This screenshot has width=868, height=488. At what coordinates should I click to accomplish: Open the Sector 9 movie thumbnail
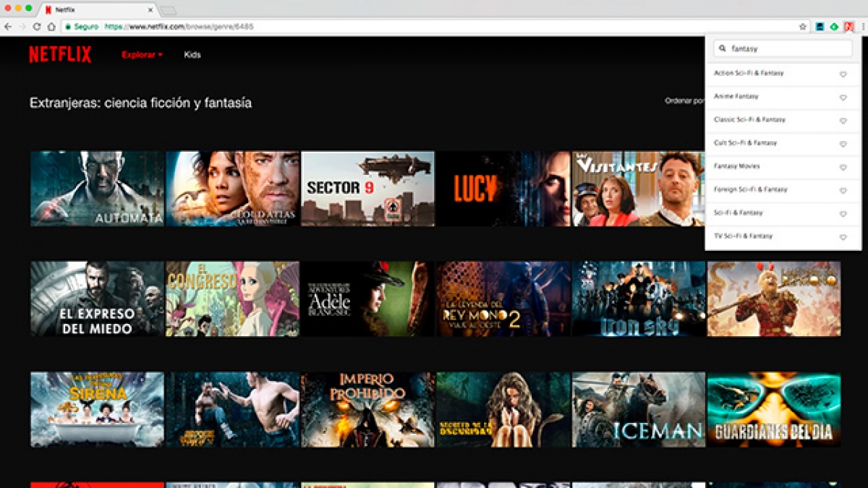tap(368, 189)
